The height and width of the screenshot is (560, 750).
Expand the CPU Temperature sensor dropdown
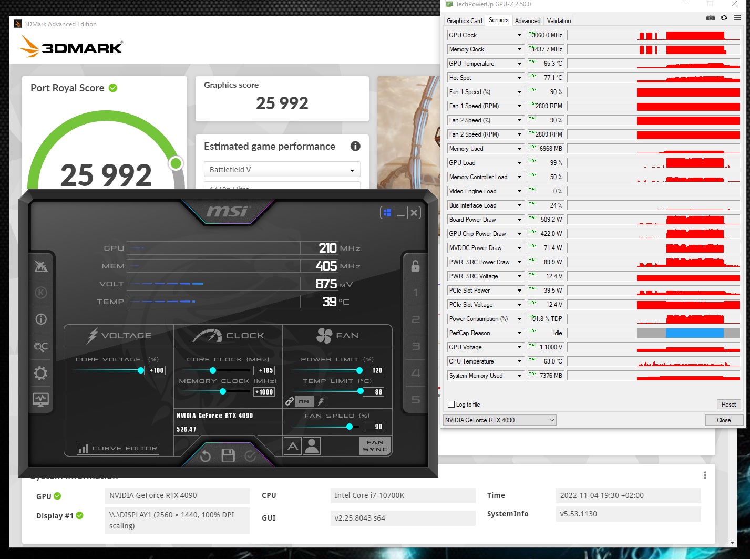(519, 361)
